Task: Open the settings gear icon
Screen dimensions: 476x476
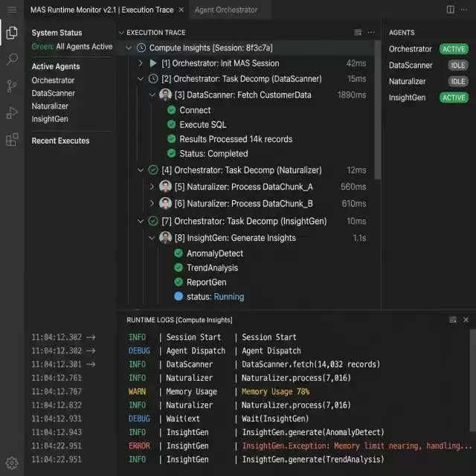Action: 12,463
